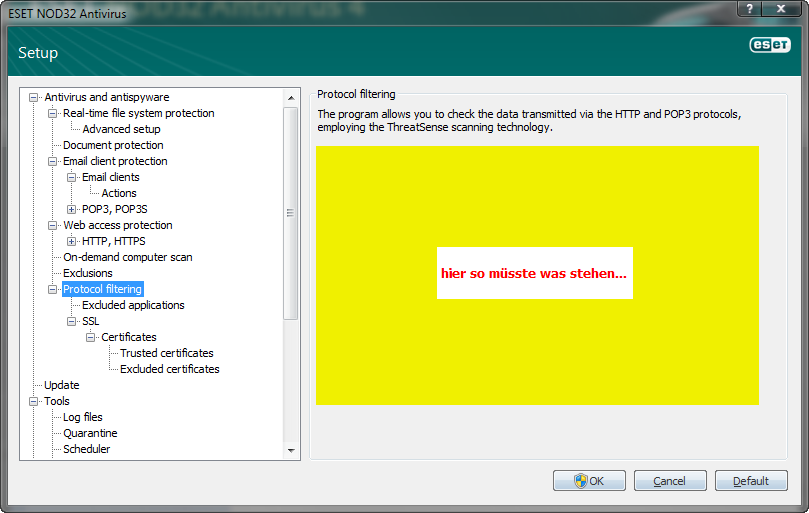Open Quarantine tree item

90,433
